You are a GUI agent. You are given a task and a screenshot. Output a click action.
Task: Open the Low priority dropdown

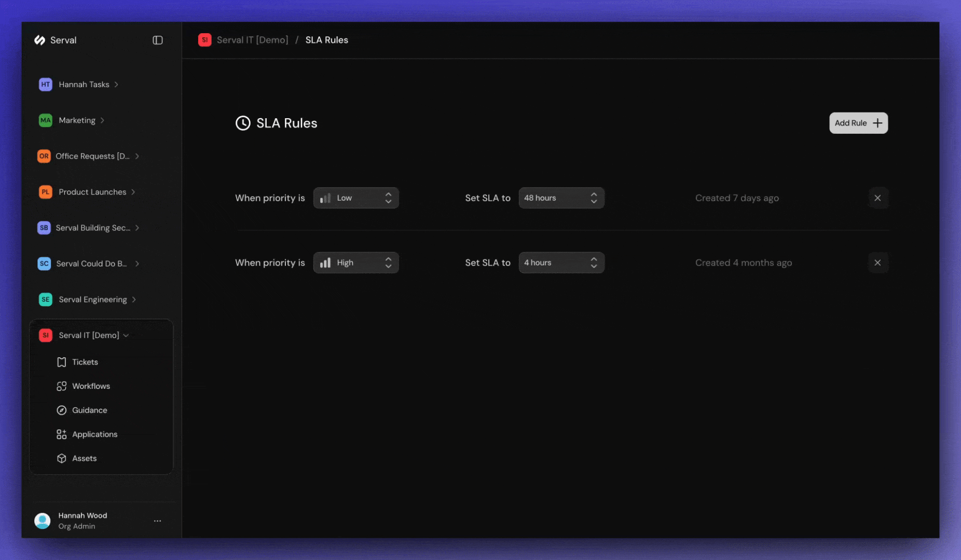(x=356, y=198)
